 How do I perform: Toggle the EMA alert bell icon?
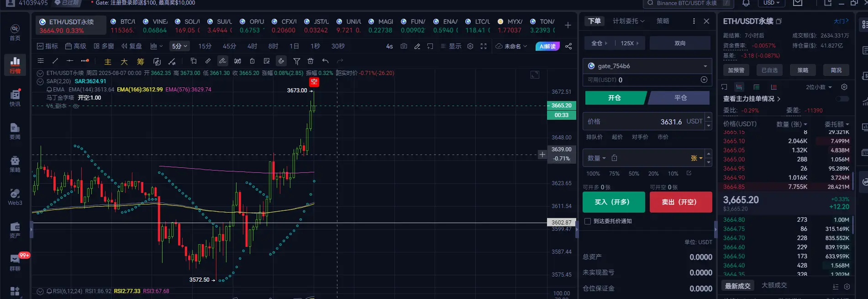point(49,90)
